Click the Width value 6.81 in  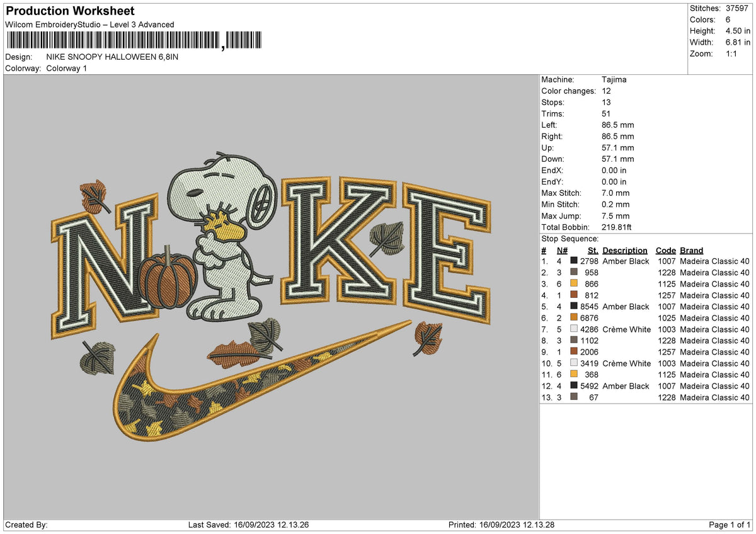pyautogui.click(x=738, y=42)
